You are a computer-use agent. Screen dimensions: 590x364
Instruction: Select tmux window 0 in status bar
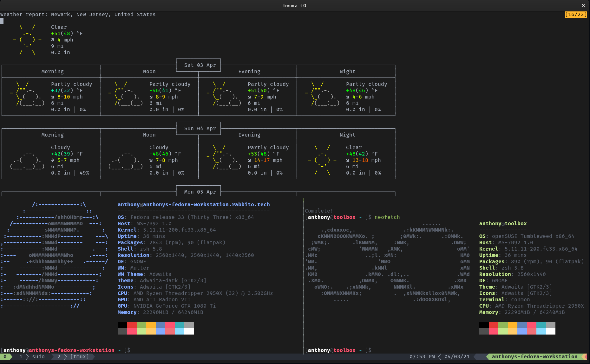click(5, 357)
